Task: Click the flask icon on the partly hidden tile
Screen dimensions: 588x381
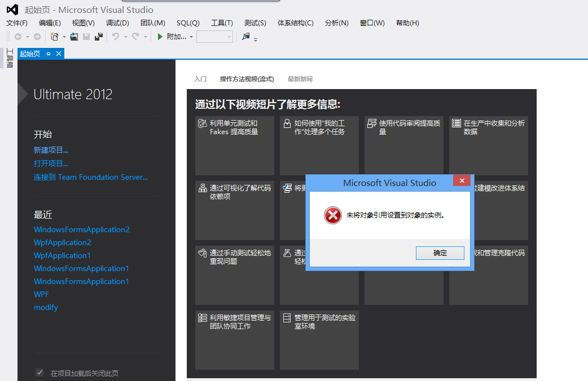Action: [x=287, y=253]
